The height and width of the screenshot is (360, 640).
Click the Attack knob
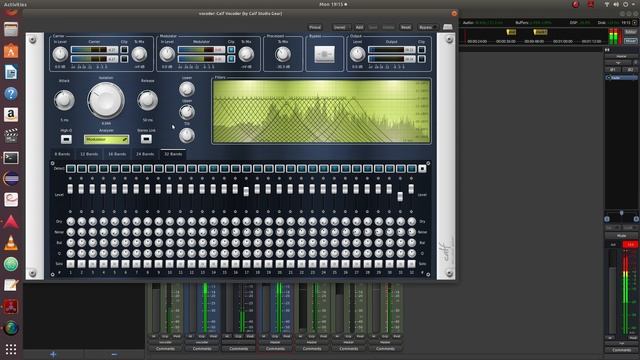[x=64, y=100]
